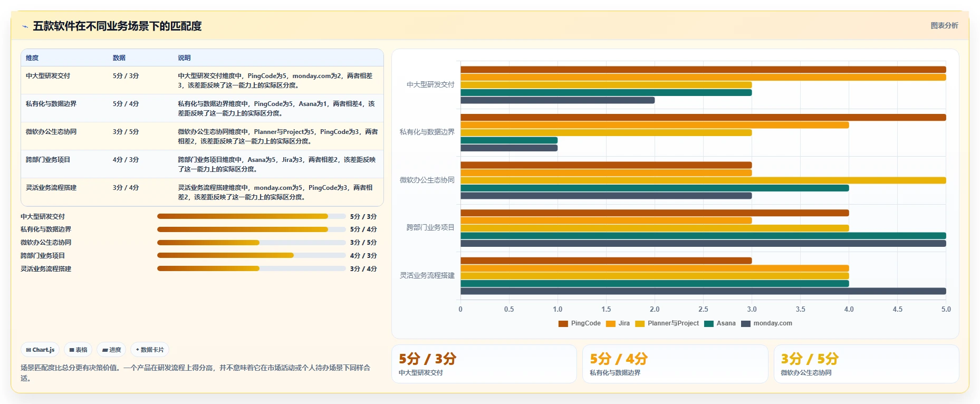This screenshot has height=404, width=980.
Task: Click the 数据卡片 pill tag
Action: coord(150,350)
